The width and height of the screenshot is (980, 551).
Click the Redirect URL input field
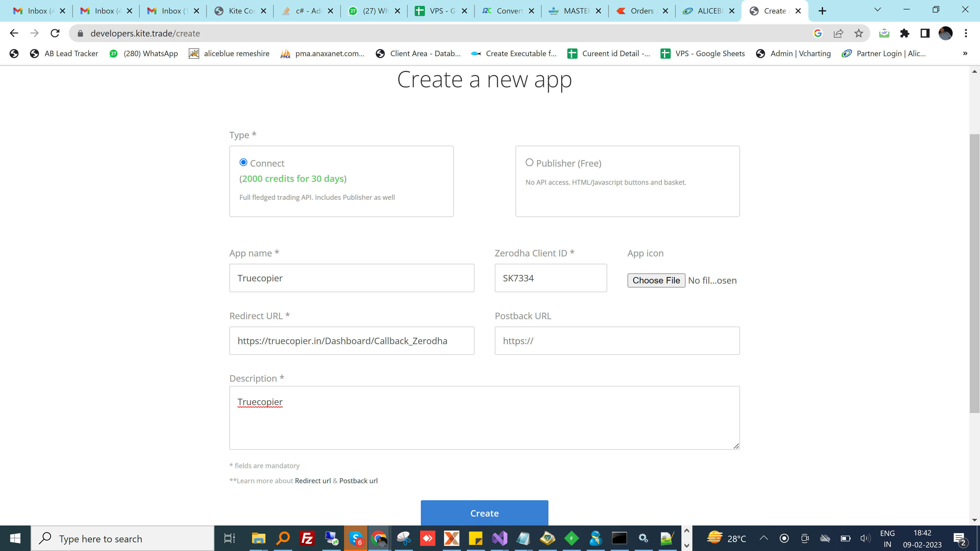351,341
